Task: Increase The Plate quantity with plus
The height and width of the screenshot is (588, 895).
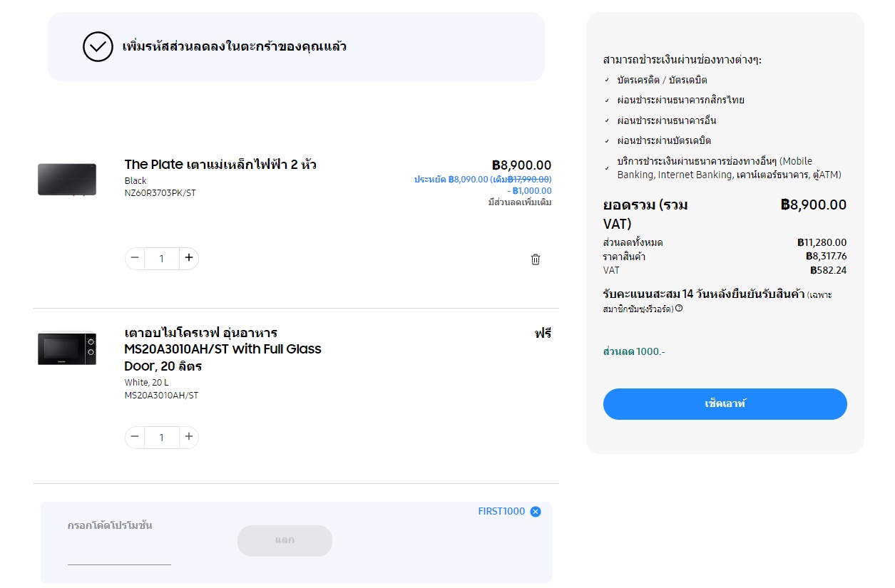Action: coord(188,258)
